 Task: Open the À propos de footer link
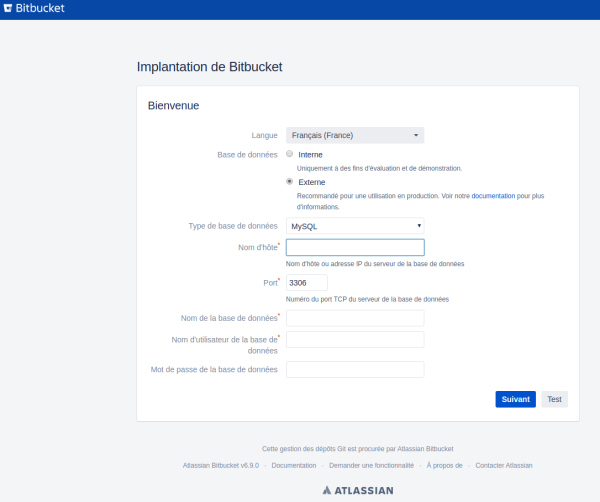tap(444, 466)
